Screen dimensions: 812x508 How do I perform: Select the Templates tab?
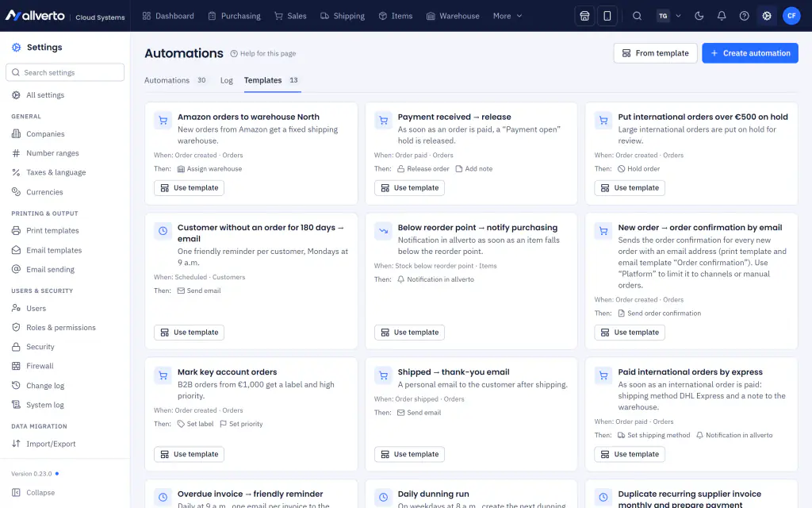[x=272, y=80]
